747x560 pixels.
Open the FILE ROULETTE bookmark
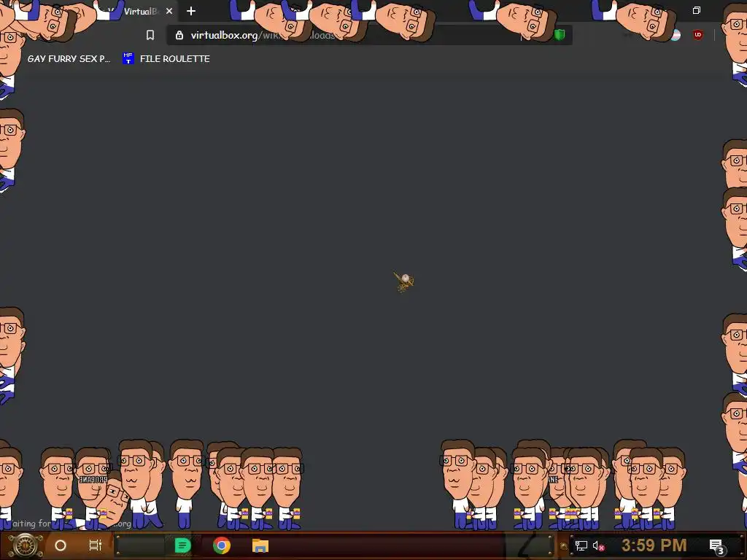[166, 58]
